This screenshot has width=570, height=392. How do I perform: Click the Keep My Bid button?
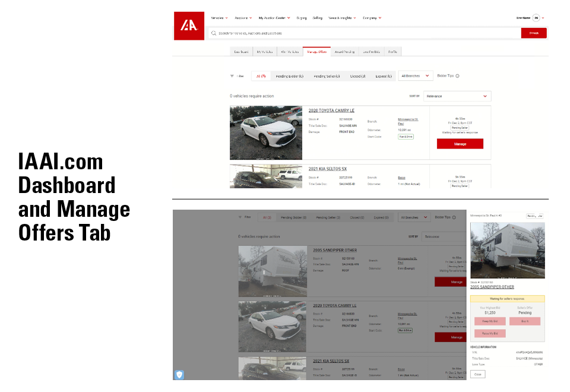click(490, 321)
